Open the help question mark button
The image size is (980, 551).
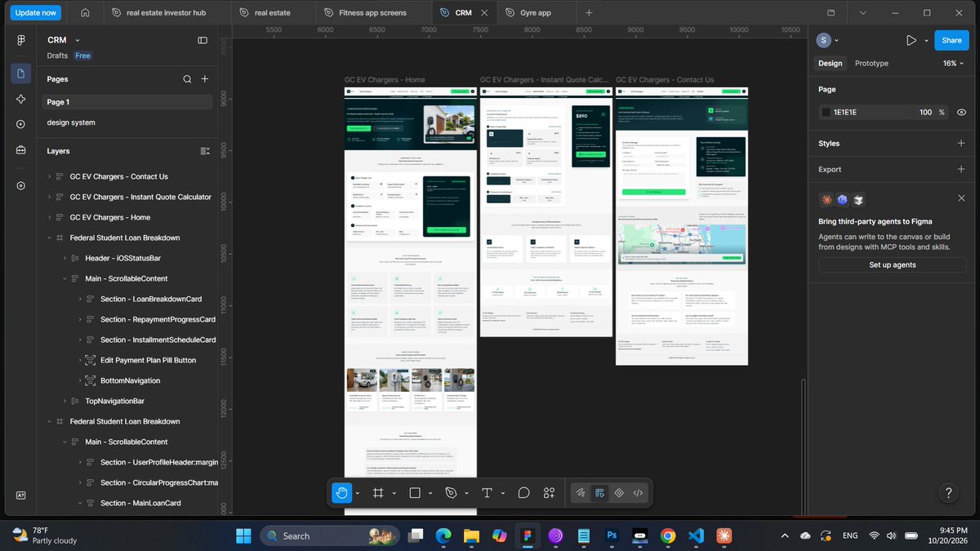pyautogui.click(x=948, y=493)
